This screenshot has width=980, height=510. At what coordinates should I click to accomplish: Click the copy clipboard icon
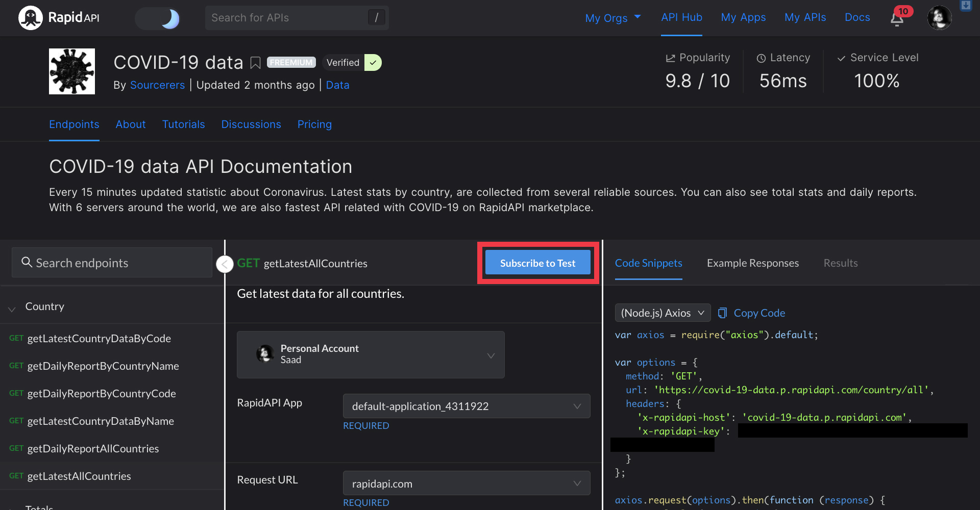coord(722,313)
